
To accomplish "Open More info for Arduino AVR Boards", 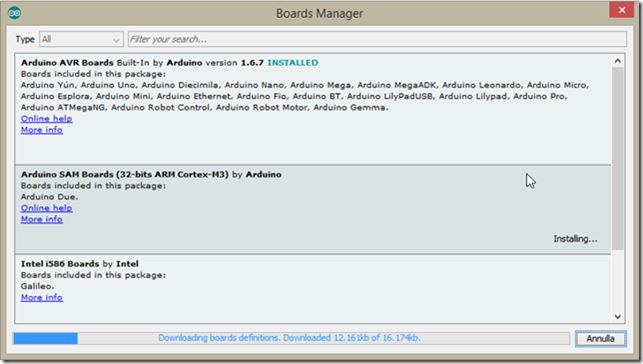I will pyautogui.click(x=42, y=130).
